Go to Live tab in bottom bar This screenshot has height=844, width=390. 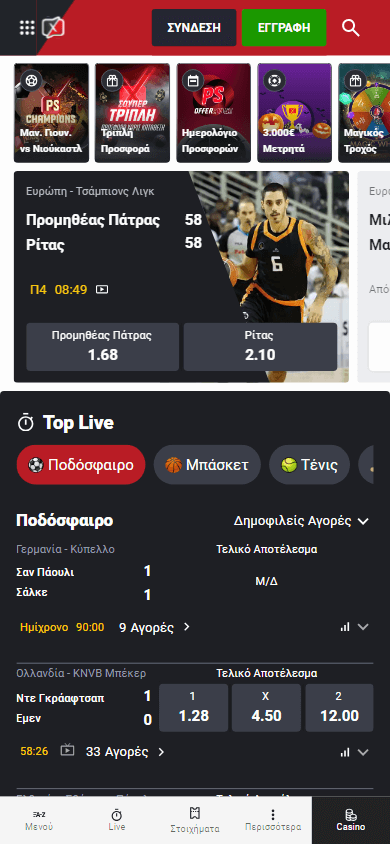coord(117,820)
